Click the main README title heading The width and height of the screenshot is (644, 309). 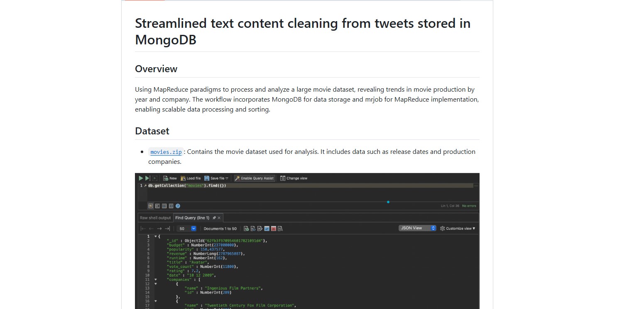303,32
